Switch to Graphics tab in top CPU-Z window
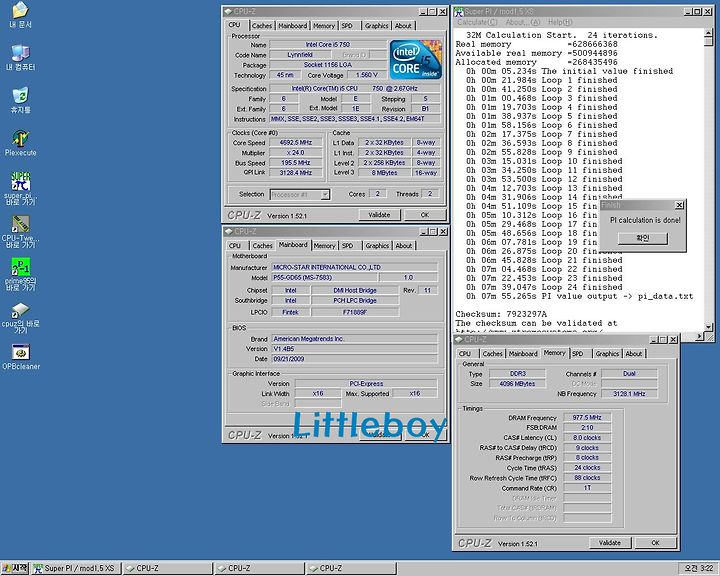720x576 pixels. coord(377,26)
